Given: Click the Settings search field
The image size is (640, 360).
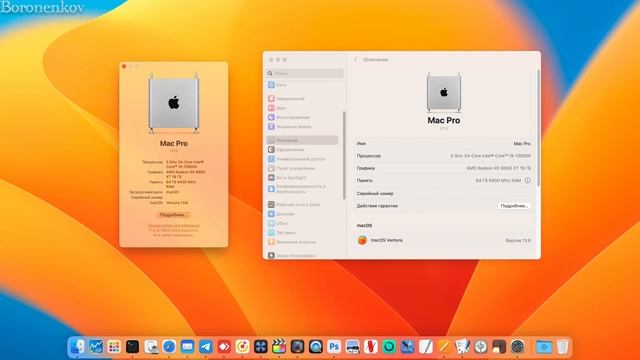Looking at the screenshot, I should pos(304,73).
